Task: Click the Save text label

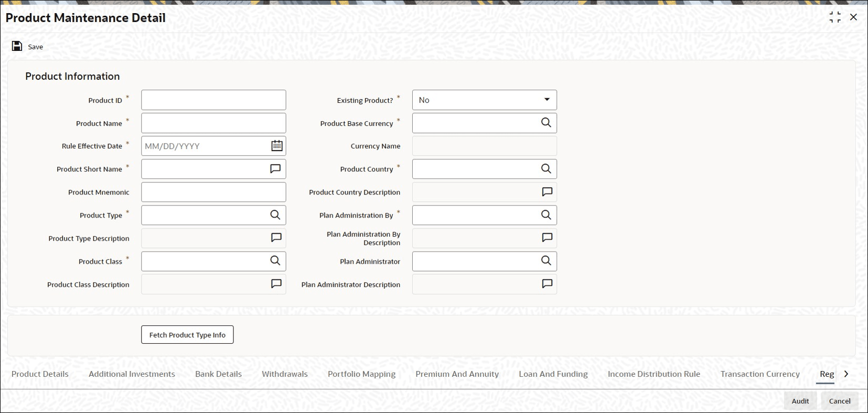Action: pyautogui.click(x=36, y=47)
